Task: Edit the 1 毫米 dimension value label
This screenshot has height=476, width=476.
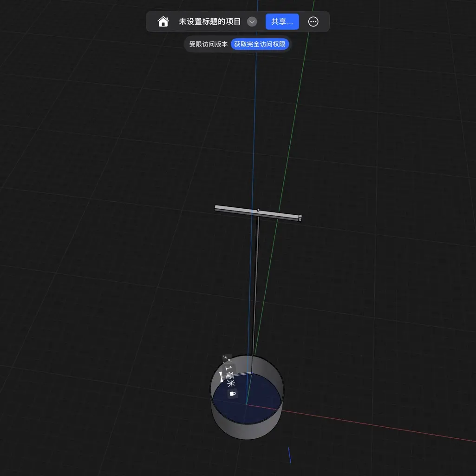Action: [x=230, y=376]
